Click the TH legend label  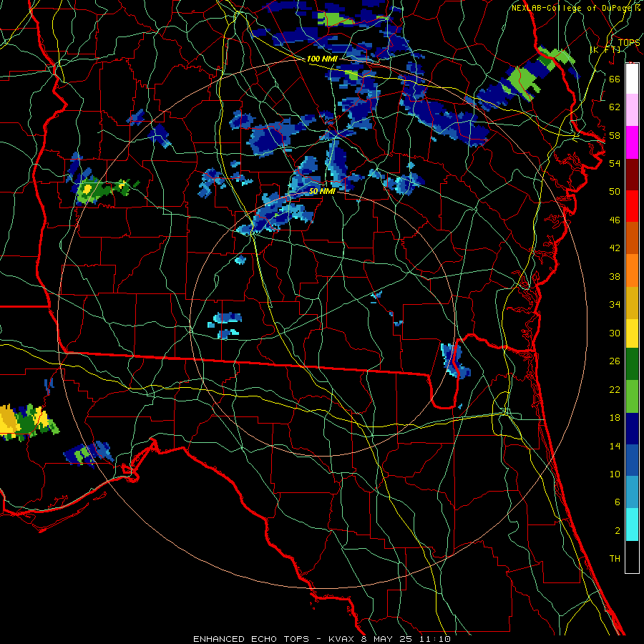point(615,558)
